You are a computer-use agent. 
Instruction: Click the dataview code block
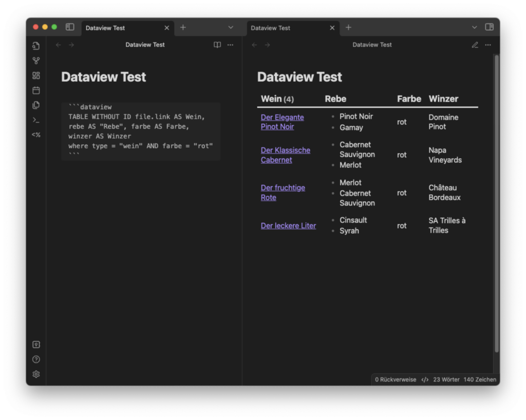pyautogui.click(x=141, y=131)
